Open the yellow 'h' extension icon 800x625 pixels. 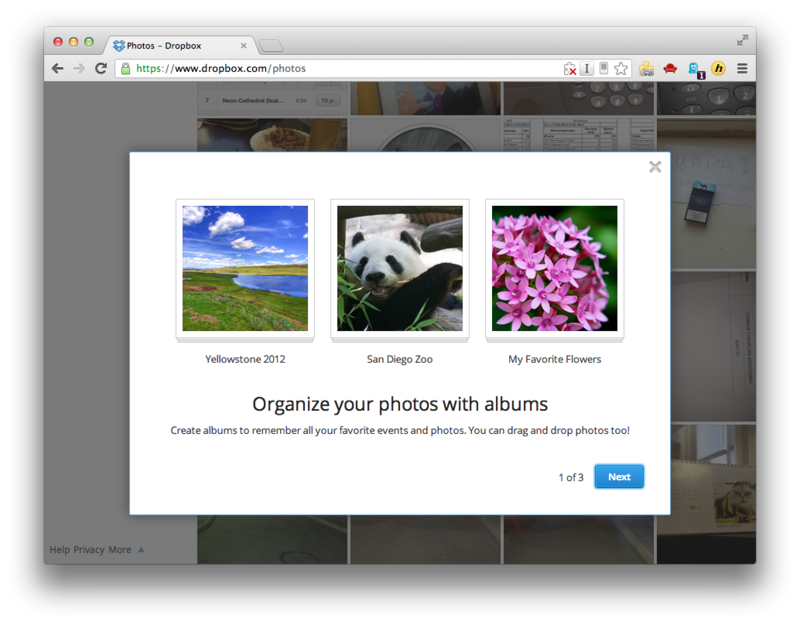pos(718,68)
